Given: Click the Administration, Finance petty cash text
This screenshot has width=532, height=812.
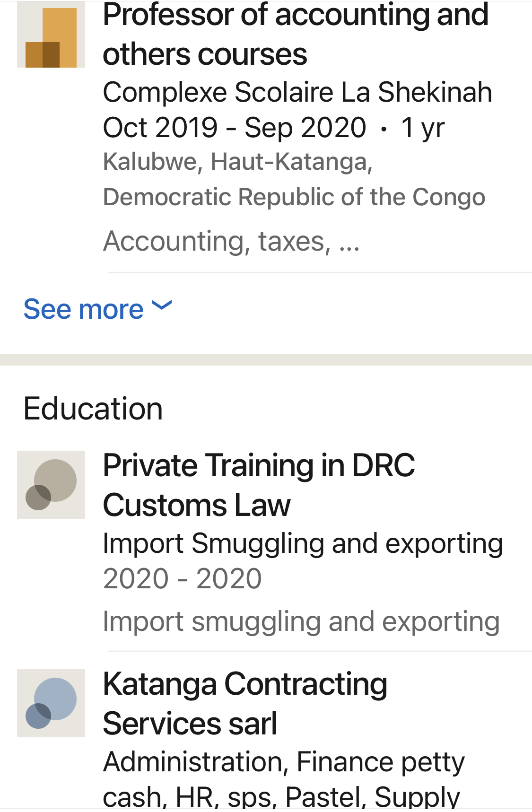Looking at the screenshot, I should tap(284, 762).
